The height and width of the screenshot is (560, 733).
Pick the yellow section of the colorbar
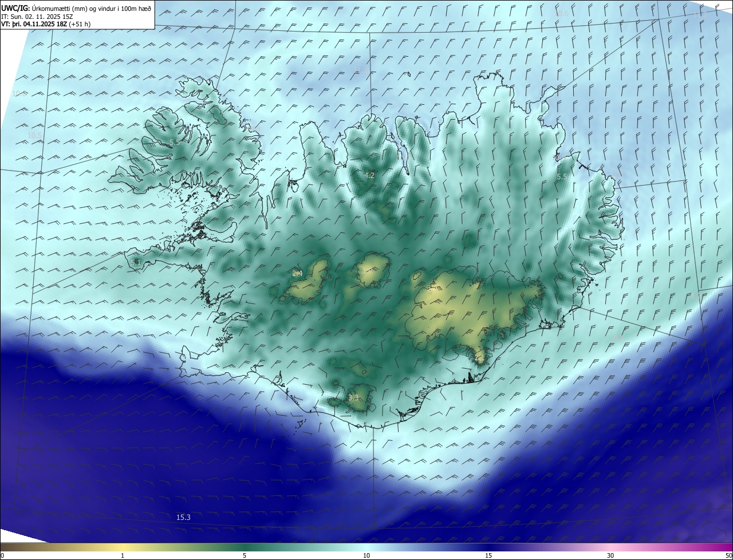coord(123,547)
